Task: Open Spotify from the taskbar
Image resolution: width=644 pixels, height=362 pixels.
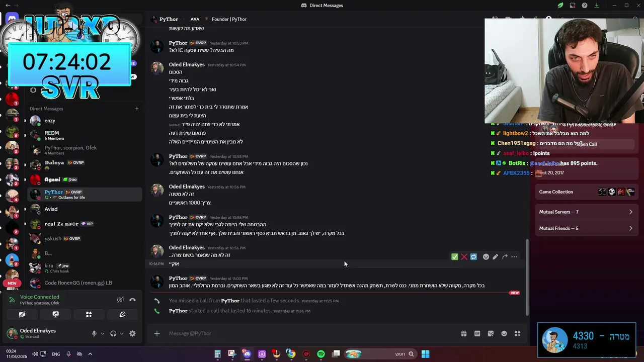Action: coord(321,354)
